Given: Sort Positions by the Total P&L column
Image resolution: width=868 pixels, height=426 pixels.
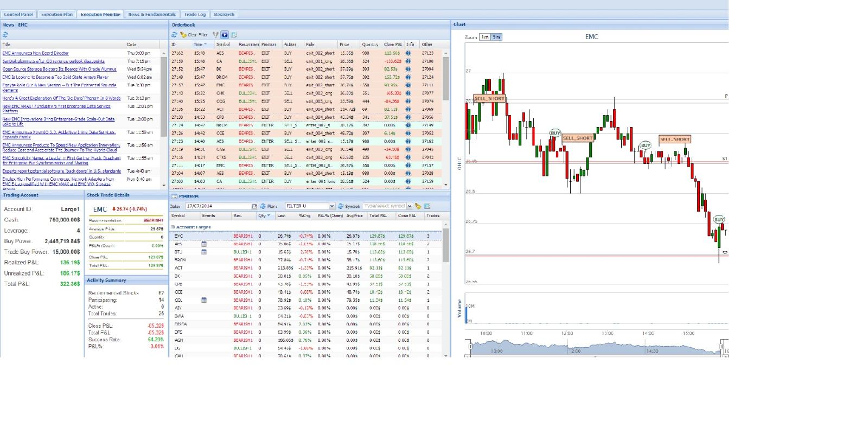Looking at the screenshot, I should tap(382, 215).
